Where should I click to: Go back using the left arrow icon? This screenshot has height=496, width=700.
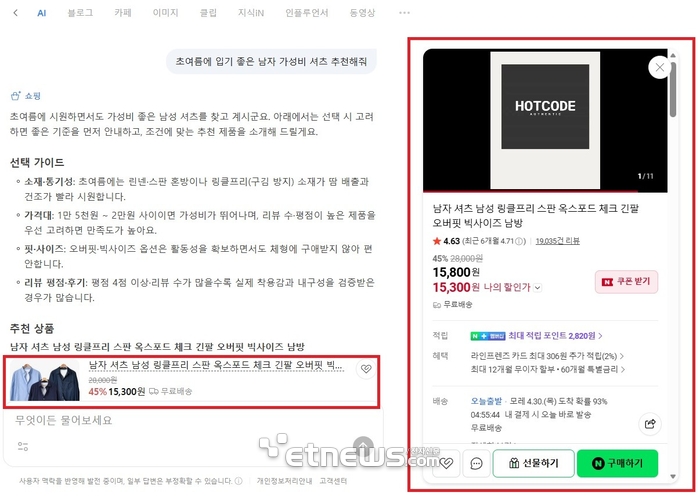[x=16, y=13]
